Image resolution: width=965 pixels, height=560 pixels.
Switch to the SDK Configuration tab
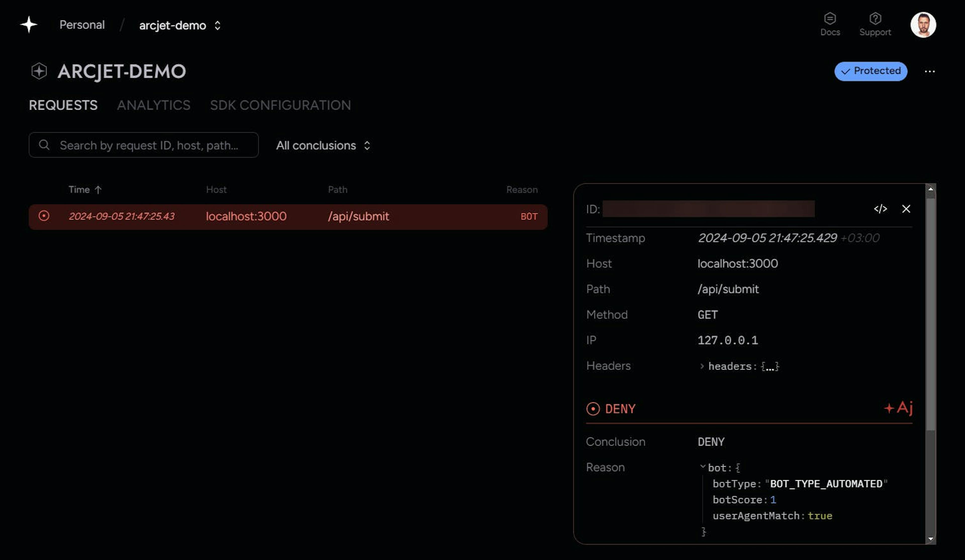coord(280,105)
